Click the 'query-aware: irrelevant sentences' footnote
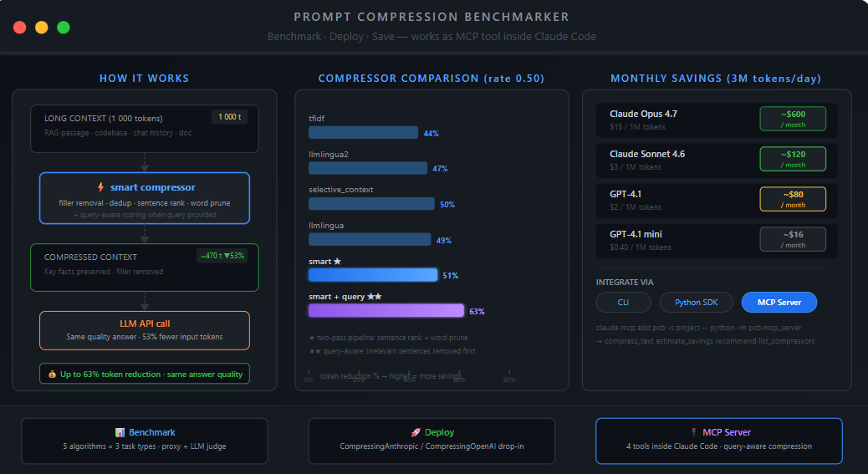This screenshot has width=868, height=474. [392, 350]
